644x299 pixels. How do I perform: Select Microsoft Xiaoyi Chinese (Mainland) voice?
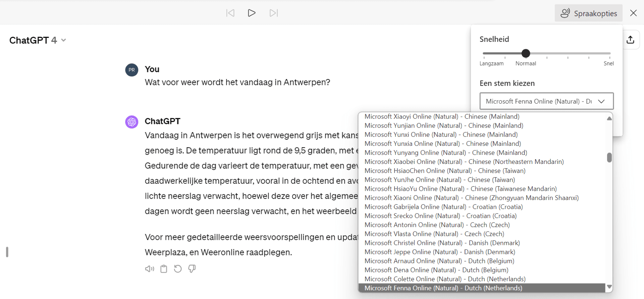[x=482, y=117]
